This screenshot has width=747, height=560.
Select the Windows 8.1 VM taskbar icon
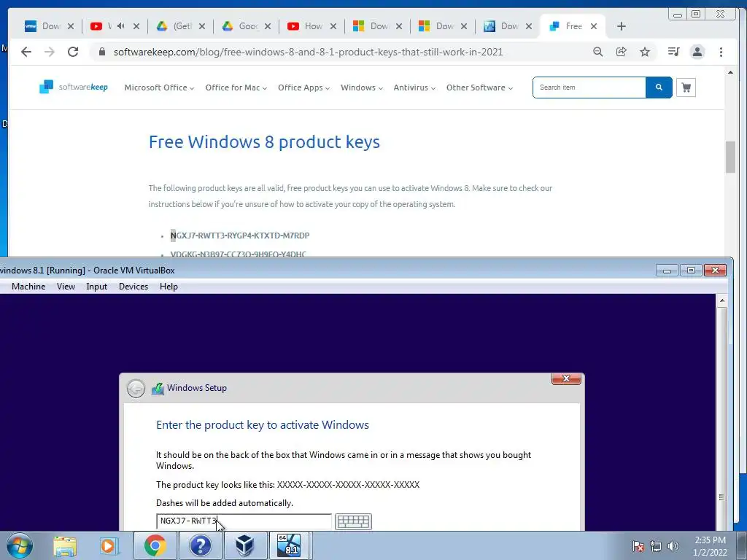tap(289, 545)
